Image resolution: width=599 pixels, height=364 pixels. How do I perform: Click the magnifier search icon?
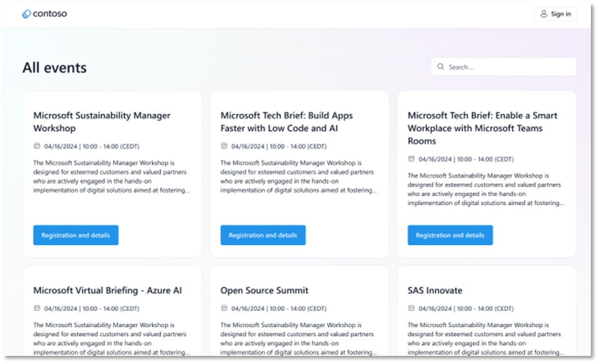[x=441, y=67]
